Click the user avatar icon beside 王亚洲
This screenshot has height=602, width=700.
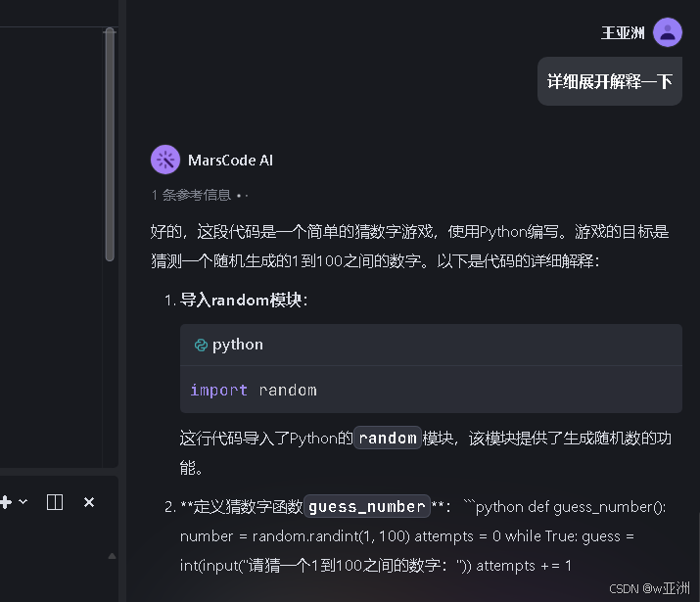(667, 32)
